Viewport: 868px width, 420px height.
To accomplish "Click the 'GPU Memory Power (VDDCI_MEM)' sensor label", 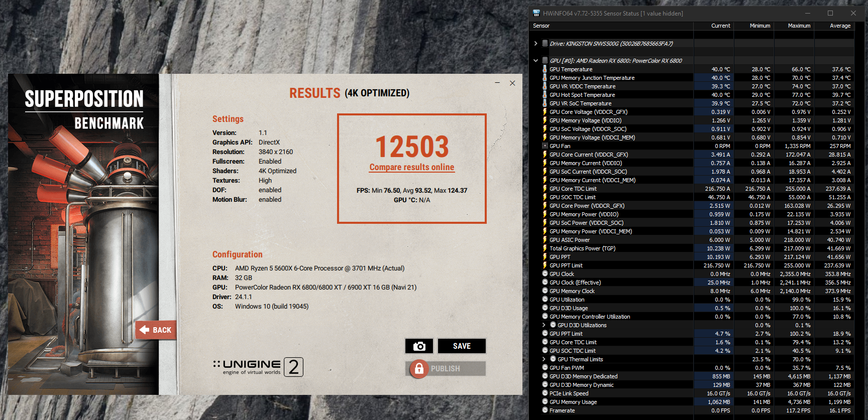I will click(591, 231).
